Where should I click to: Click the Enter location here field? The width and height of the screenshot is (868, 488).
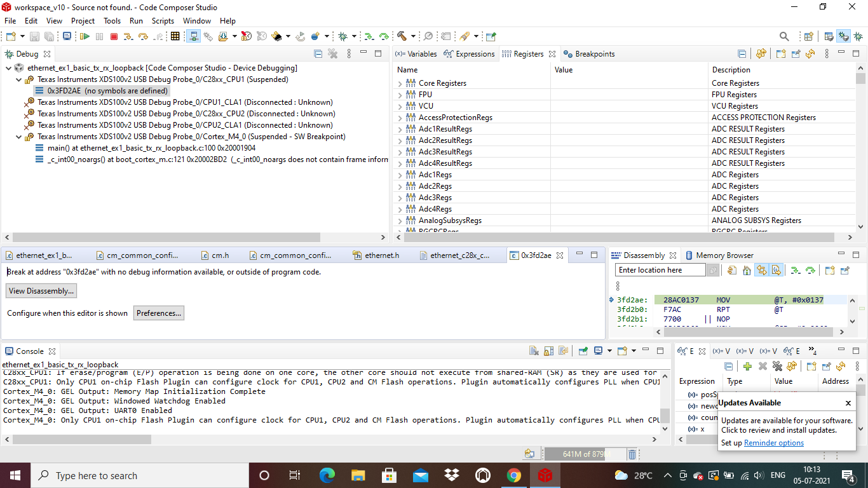click(x=660, y=270)
